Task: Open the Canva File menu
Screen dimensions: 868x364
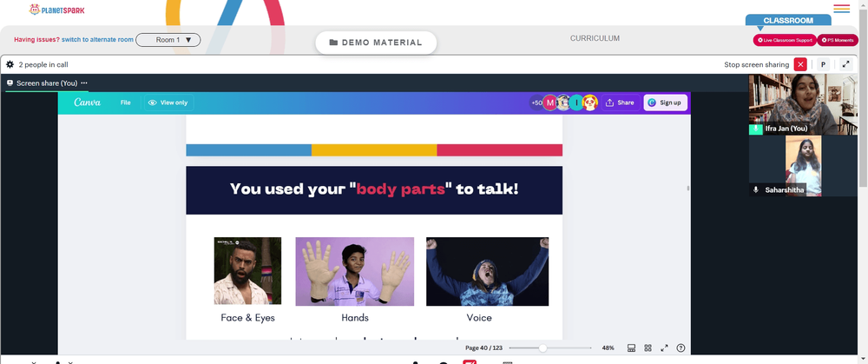Action: [x=126, y=103]
